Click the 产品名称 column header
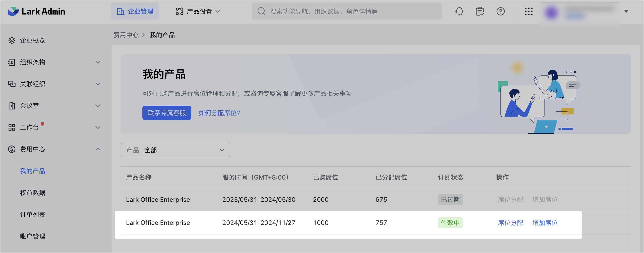Screen dimensions: 644x253 coord(139,177)
